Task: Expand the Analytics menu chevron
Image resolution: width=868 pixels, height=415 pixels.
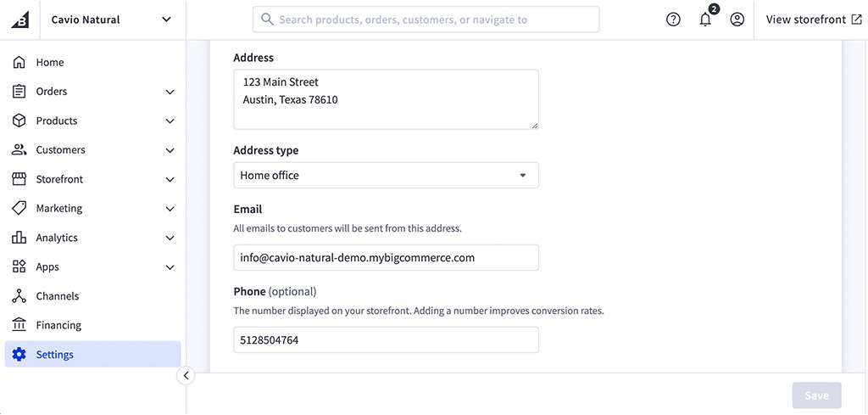Action: (170, 238)
